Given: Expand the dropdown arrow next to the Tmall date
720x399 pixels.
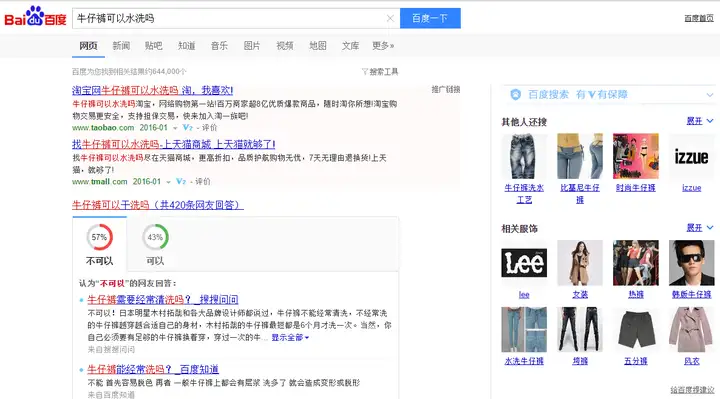Looking at the screenshot, I should [x=169, y=182].
